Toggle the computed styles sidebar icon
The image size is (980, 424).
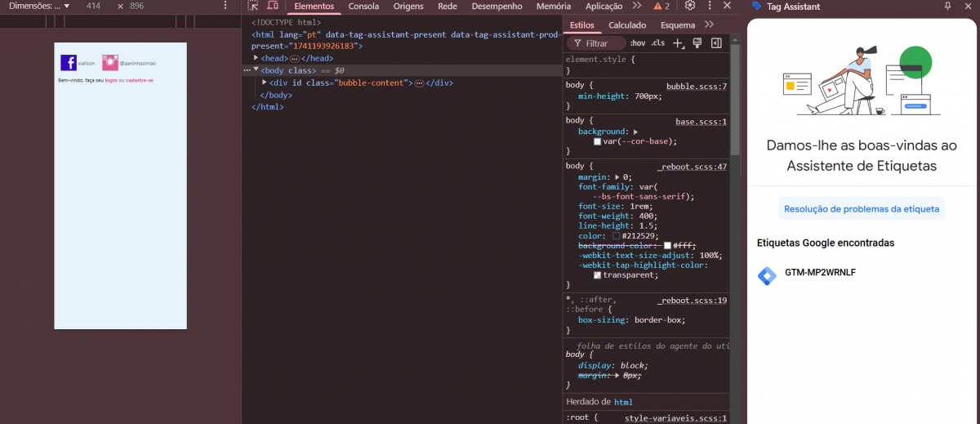(x=716, y=42)
